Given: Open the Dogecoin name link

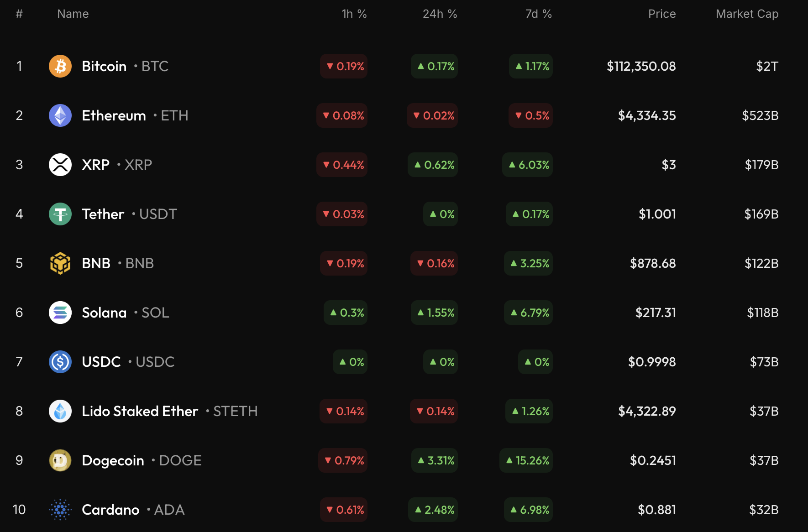Looking at the screenshot, I should (x=113, y=460).
